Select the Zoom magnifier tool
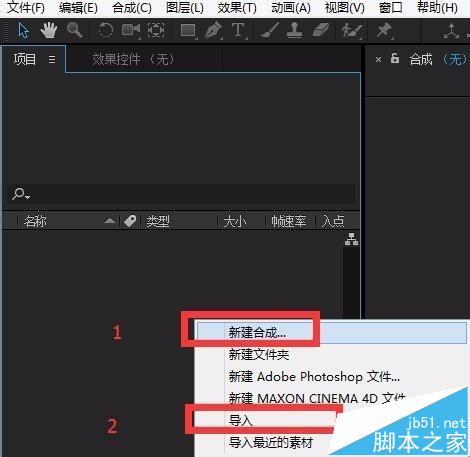Viewport: 470px width, 457px height. [x=74, y=30]
